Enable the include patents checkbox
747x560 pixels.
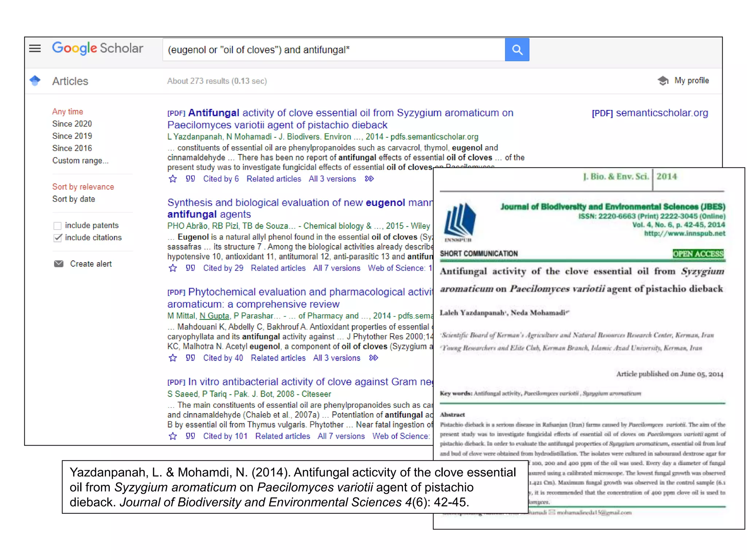tap(58, 226)
